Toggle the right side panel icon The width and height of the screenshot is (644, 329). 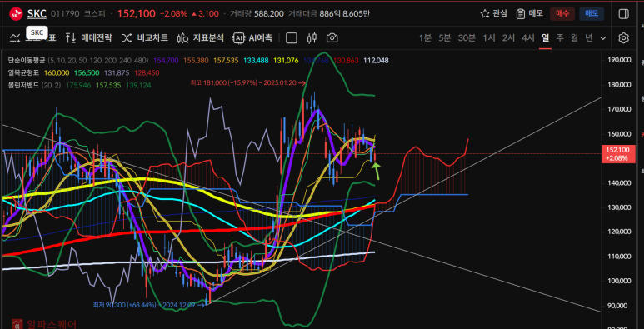[x=623, y=14]
